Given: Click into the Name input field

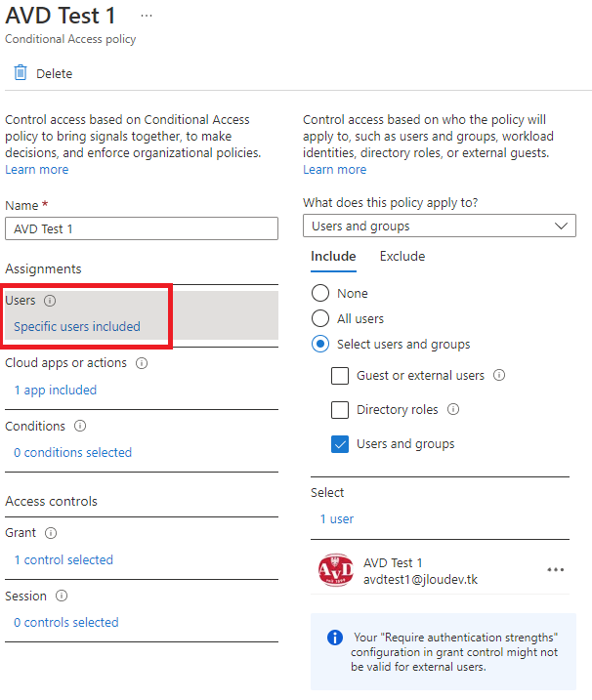Looking at the screenshot, I should click(142, 228).
